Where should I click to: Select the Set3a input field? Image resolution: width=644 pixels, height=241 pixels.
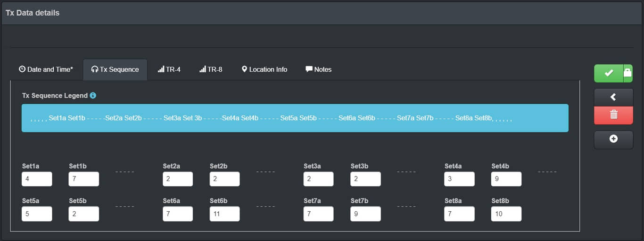point(318,179)
